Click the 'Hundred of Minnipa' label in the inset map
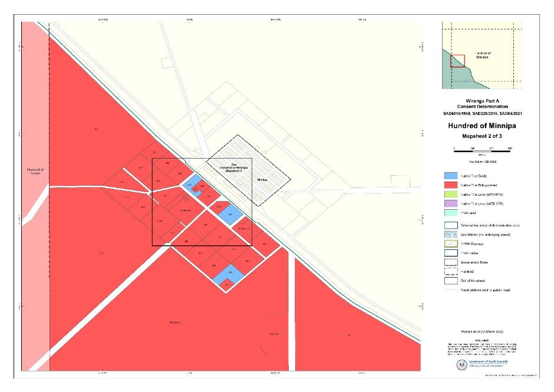The width and height of the screenshot is (554, 392). (x=482, y=55)
